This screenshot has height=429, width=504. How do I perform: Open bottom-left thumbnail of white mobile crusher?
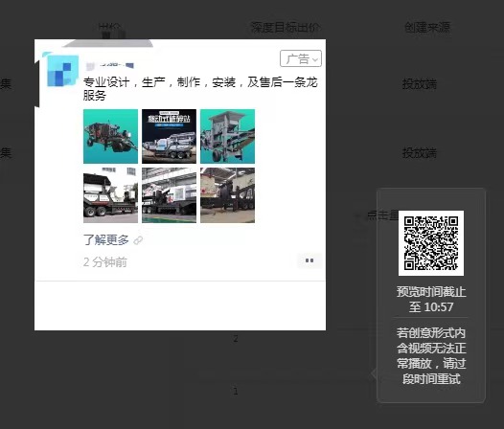[110, 195]
